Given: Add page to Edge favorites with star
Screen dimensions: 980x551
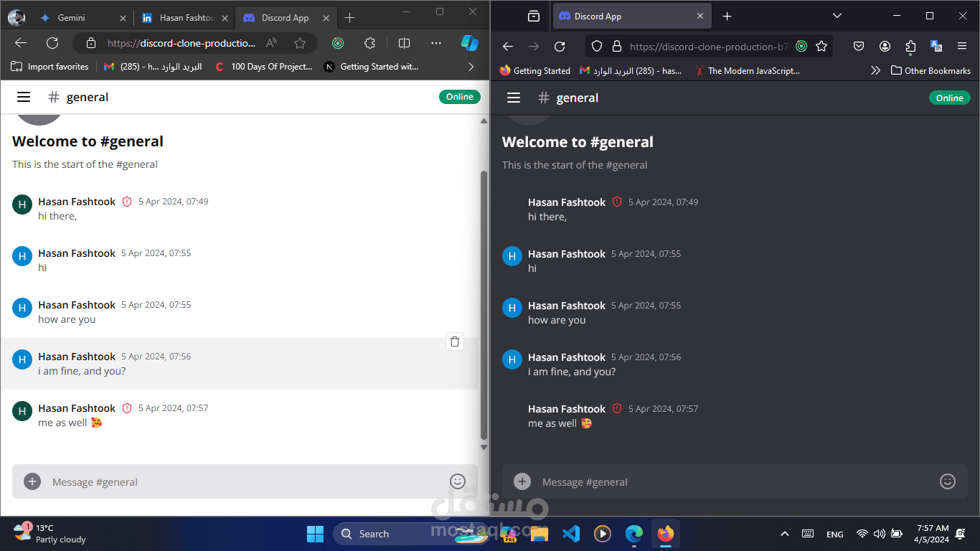Looking at the screenshot, I should [300, 43].
